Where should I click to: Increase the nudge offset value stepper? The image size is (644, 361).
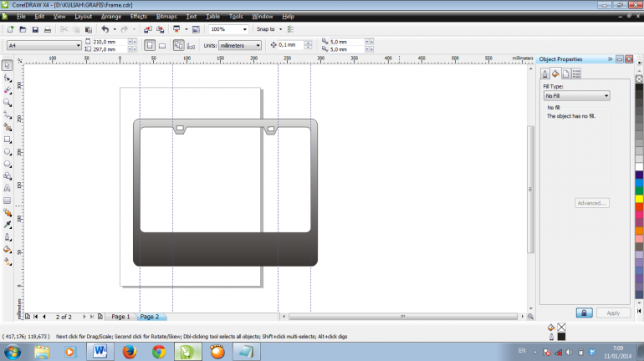point(308,43)
